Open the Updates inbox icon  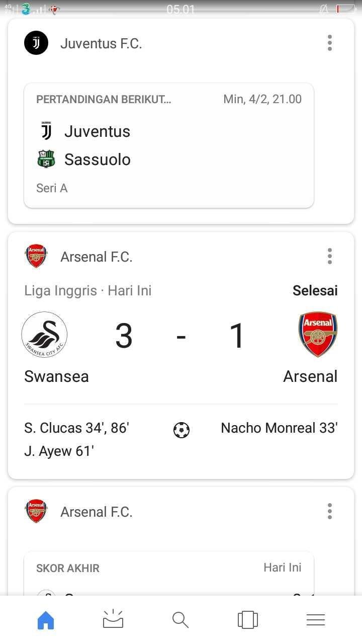click(113, 619)
